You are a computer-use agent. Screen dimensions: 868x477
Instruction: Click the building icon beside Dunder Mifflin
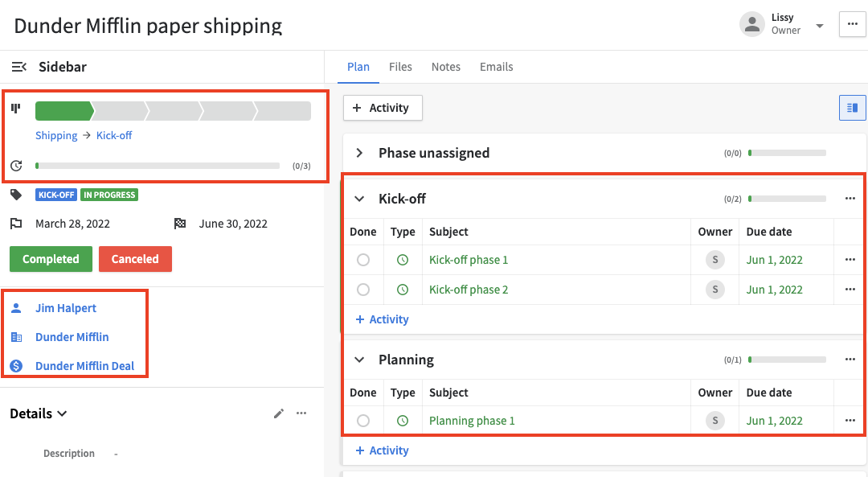tap(17, 336)
